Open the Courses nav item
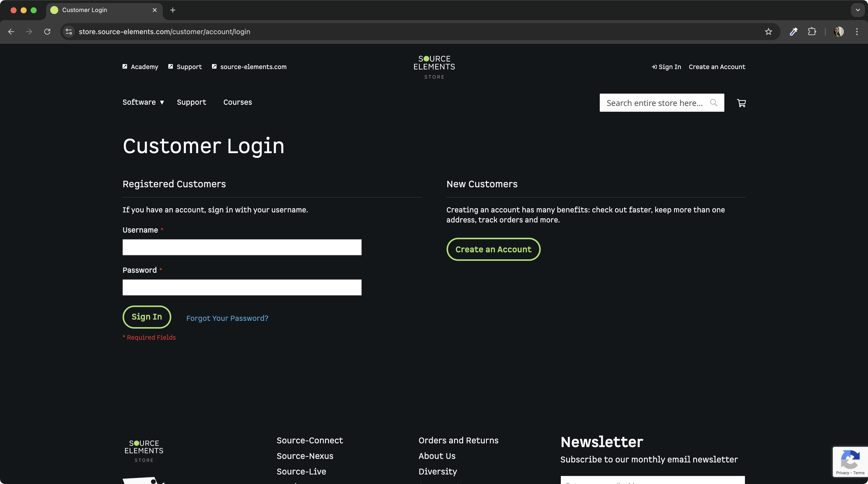Screen dimensions: 868x484 click(x=238, y=102)
